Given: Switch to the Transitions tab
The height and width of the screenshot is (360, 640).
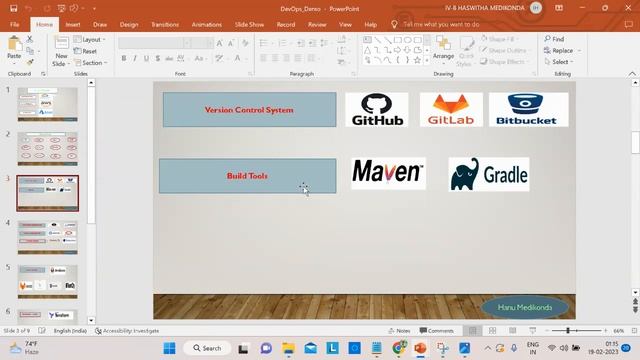Looking at the screenshot, I should [x=165, y=24].
